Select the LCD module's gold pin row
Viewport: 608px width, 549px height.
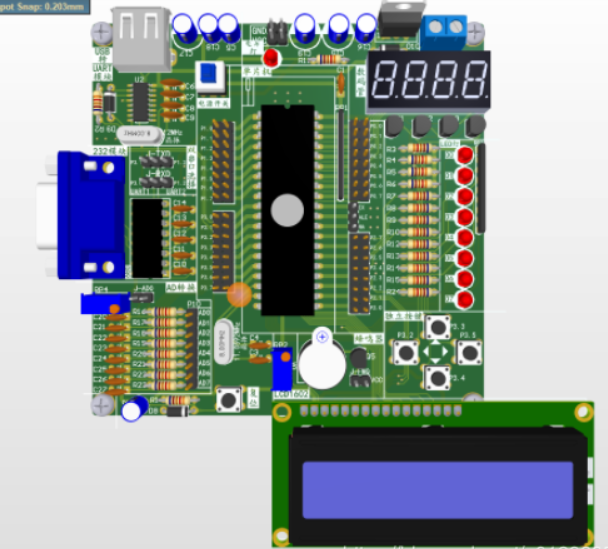pyautogui.click(x=381, y=410)
